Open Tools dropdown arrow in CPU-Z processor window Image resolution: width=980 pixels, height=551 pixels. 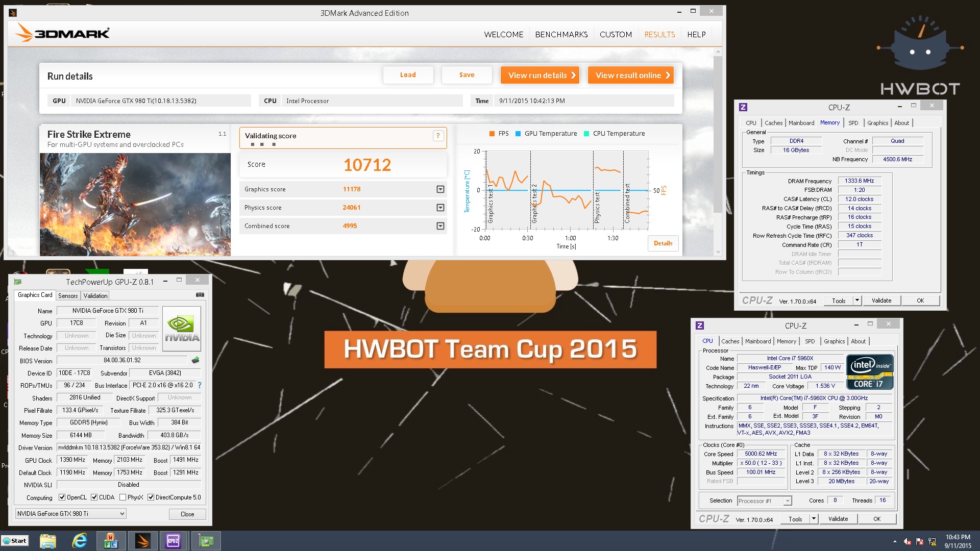tap(814, 519)
